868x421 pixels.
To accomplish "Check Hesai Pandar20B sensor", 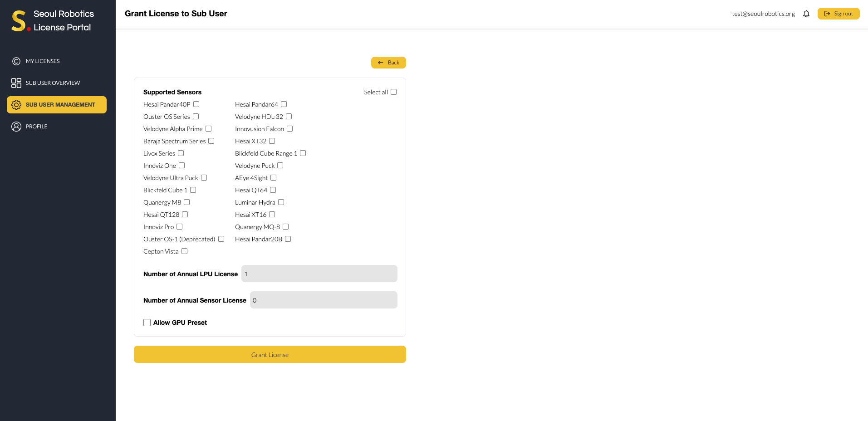I will tap(288, 239).
